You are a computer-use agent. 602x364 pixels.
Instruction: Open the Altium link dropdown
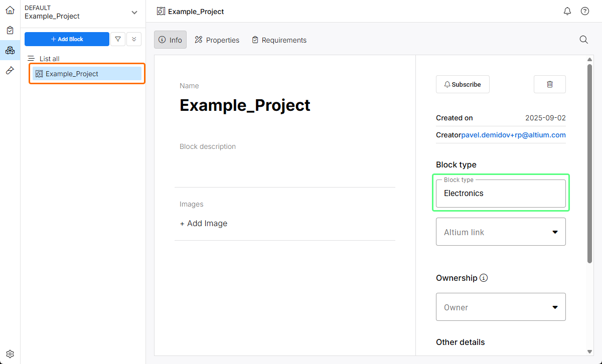(501, 232)
